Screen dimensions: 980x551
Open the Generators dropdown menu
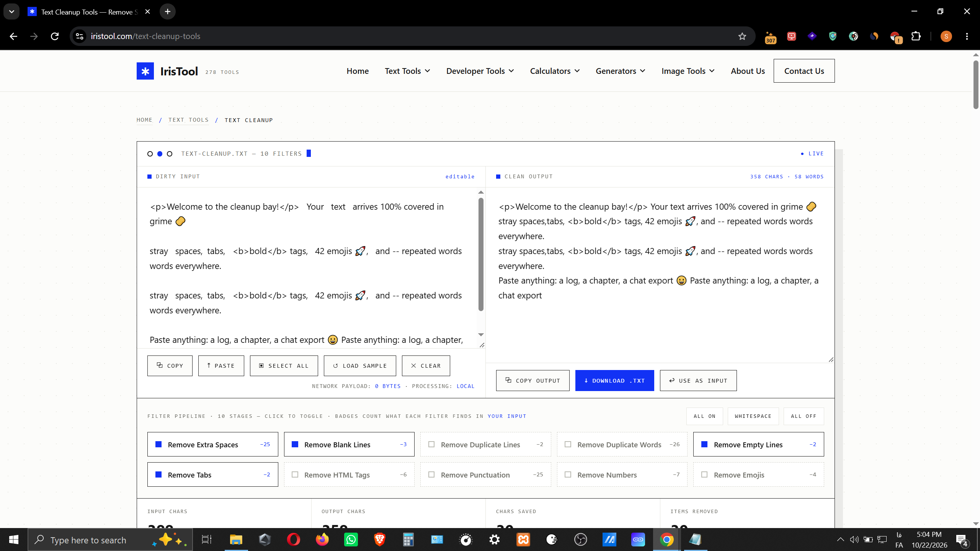coord(621,71)
